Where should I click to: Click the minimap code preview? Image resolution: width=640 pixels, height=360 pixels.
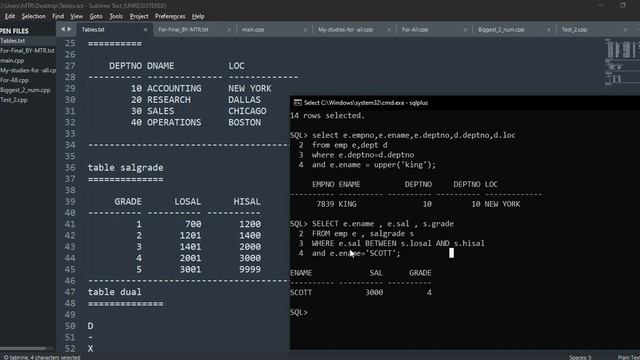tap(622, 62)
